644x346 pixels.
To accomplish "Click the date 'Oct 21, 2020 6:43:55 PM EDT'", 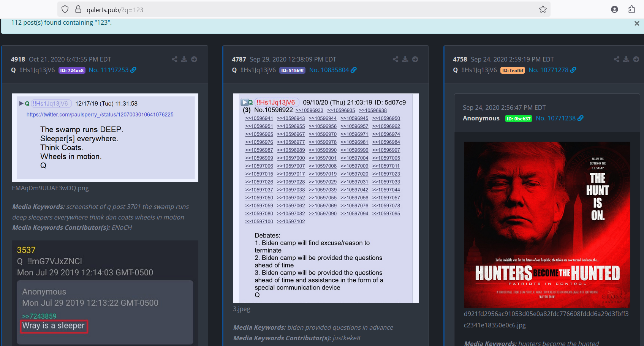I will click(x=70, y=59).
